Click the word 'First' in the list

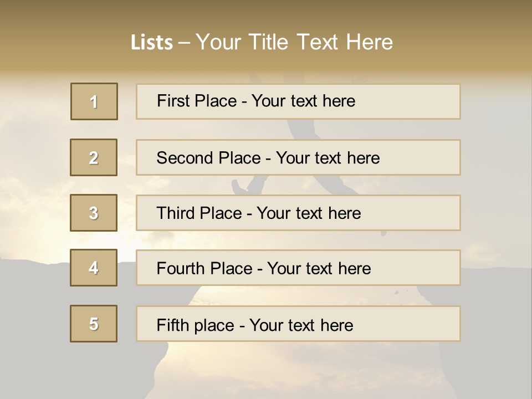tap(172, 101)
